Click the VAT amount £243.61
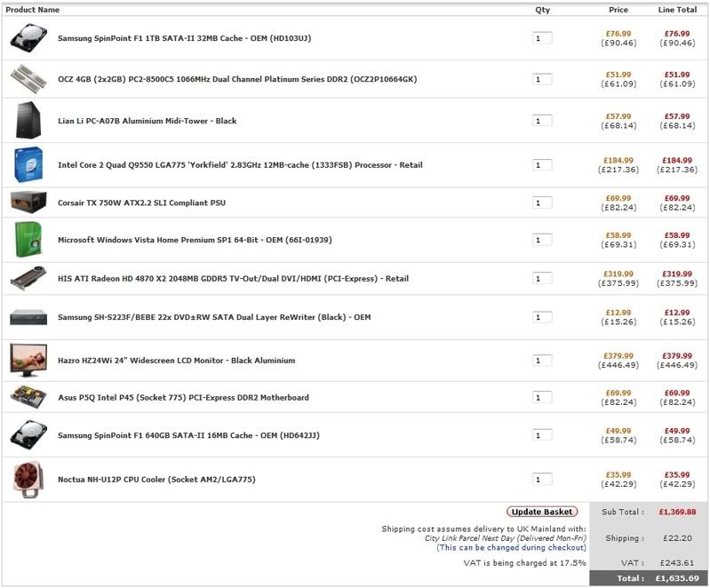This screenshot has width=710, height=588. click(676, 562)
